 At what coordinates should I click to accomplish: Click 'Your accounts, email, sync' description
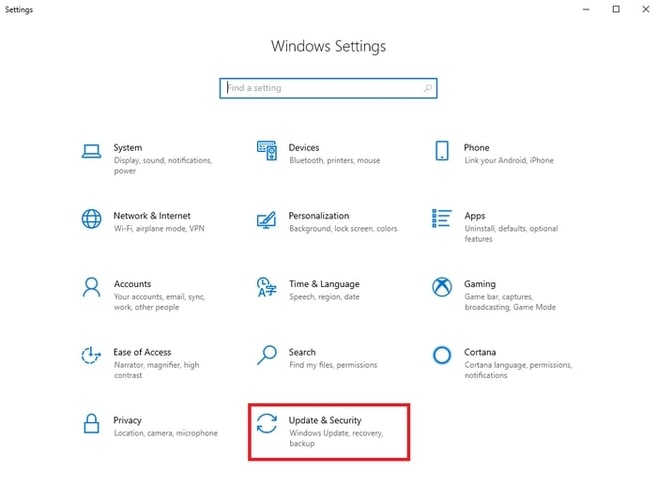pyautogui.click(x=159, y=302)
